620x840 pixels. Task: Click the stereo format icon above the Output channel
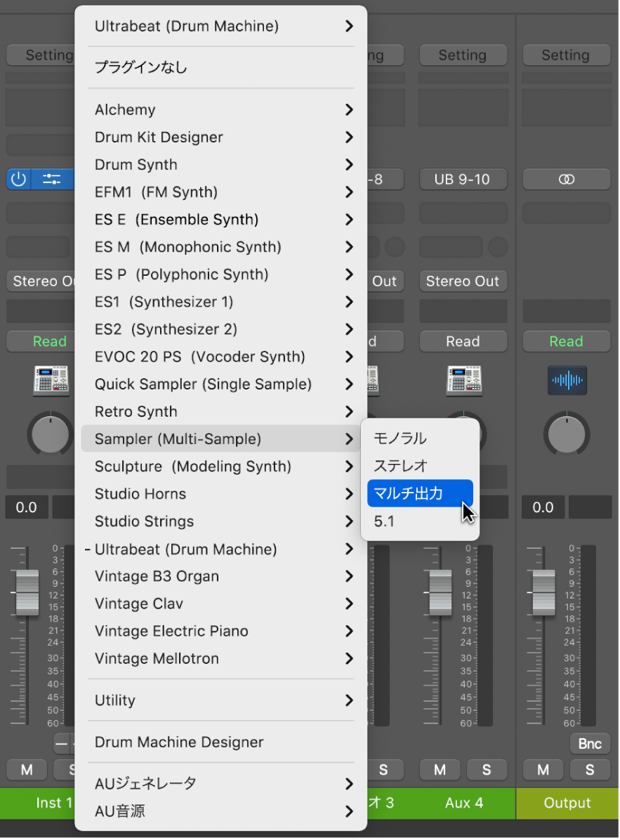[567, 179]
